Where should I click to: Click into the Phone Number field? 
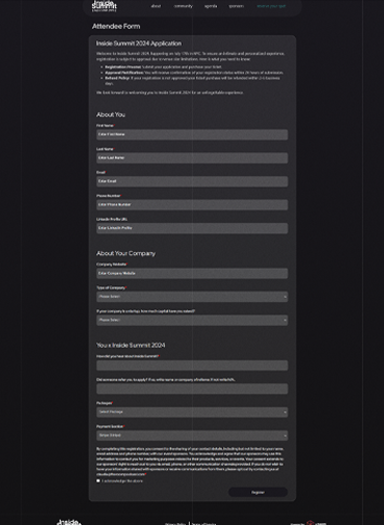192,205
